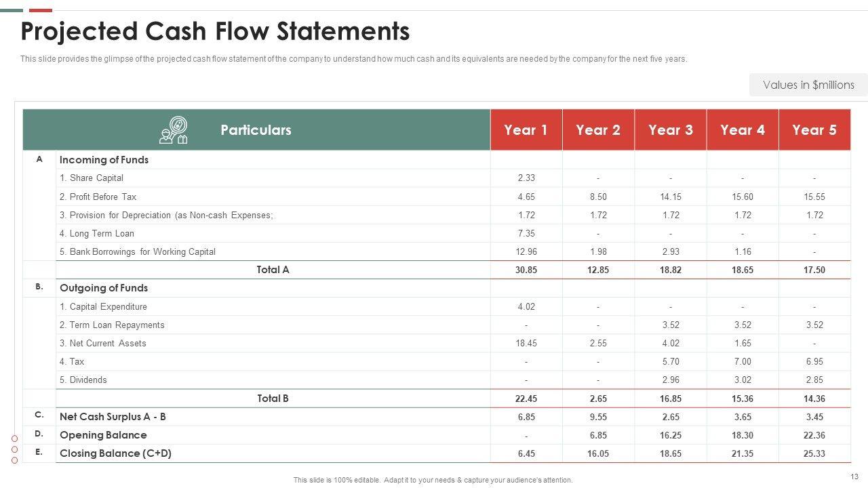The height and width of the screenshot is (488, 868).
Task: Select the Closing Balance value for Year 5
Action: click(814, 453)
